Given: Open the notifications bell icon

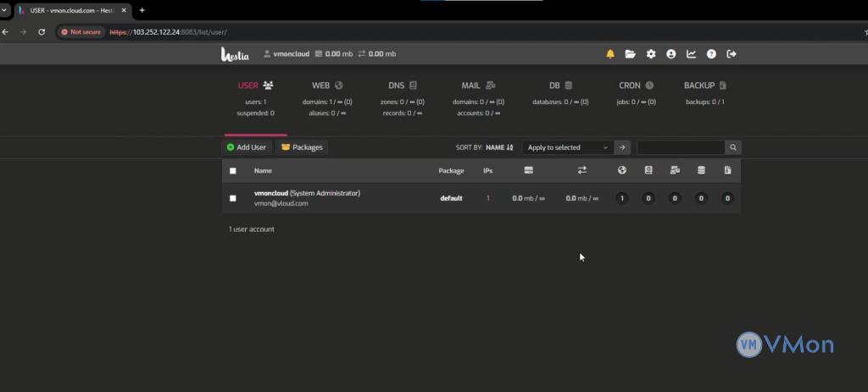Looking at the screenshot, I should tap(610, 54).
